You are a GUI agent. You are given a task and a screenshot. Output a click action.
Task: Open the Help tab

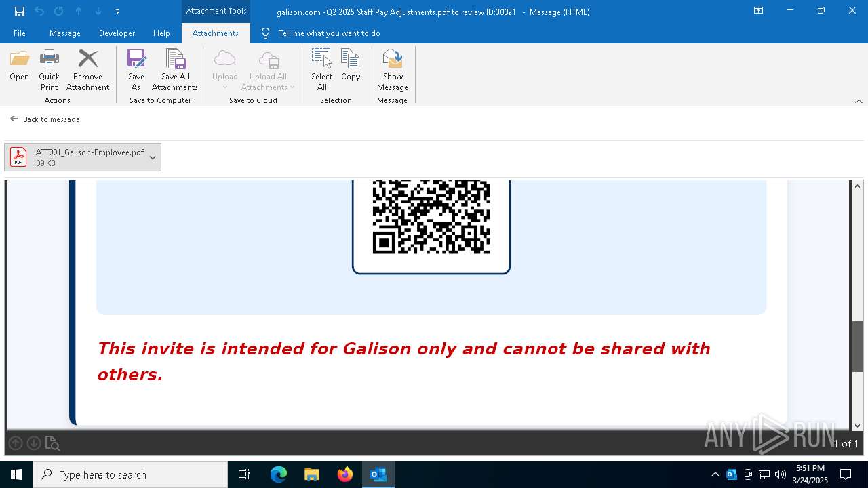click(x=161, y=33)
